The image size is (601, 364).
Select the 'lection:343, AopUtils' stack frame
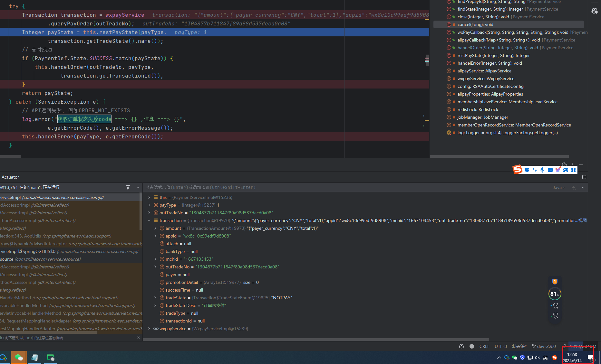(70, 236)
